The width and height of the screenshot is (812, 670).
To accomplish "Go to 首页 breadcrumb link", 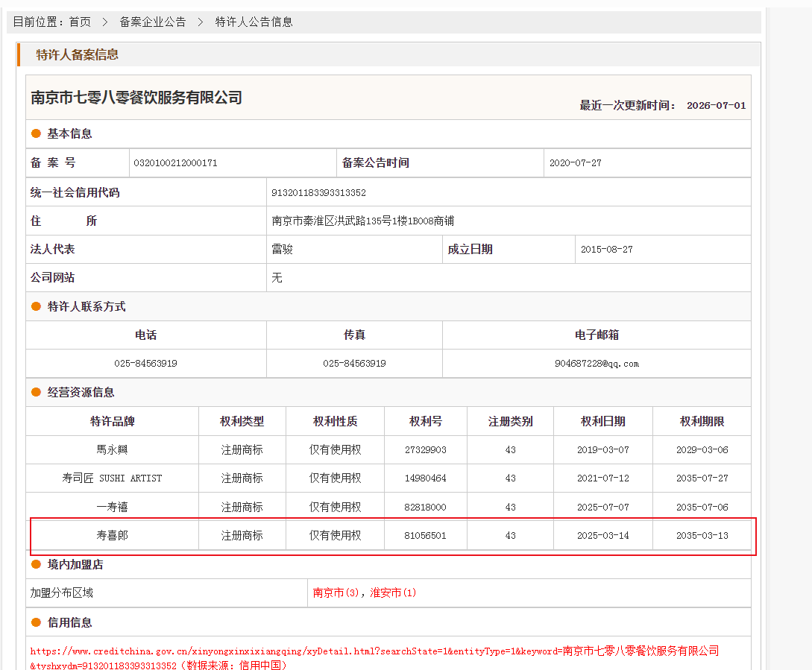I will pos(80,22).
